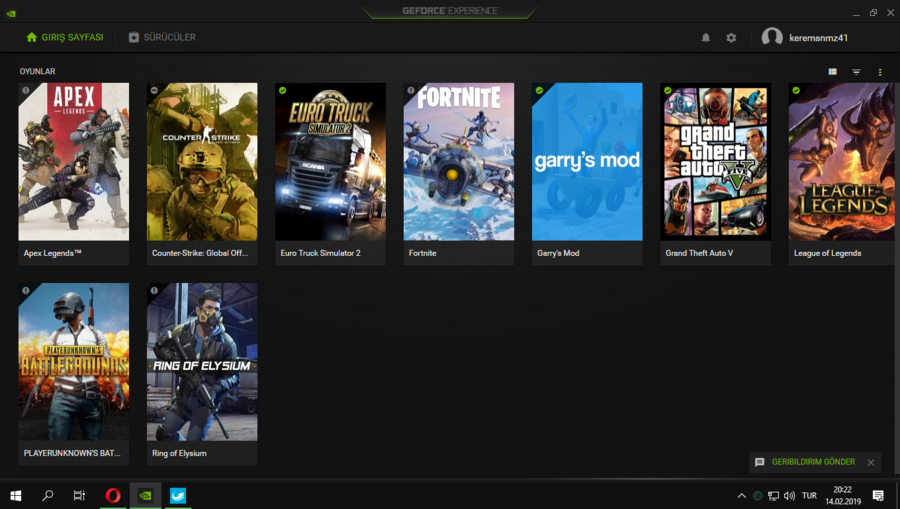The width and height of the screenshot is (900, 509).
Task: Click the 'Euro Truck Simulator 2' label
Action: click(x=320, y=253)
